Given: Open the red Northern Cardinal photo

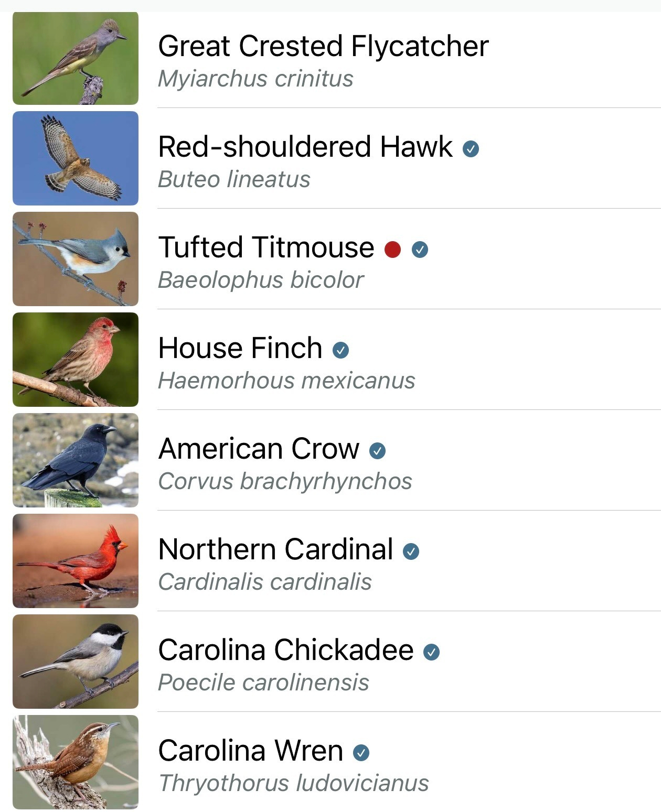Looking at the screenshot, I should (76, 561).
